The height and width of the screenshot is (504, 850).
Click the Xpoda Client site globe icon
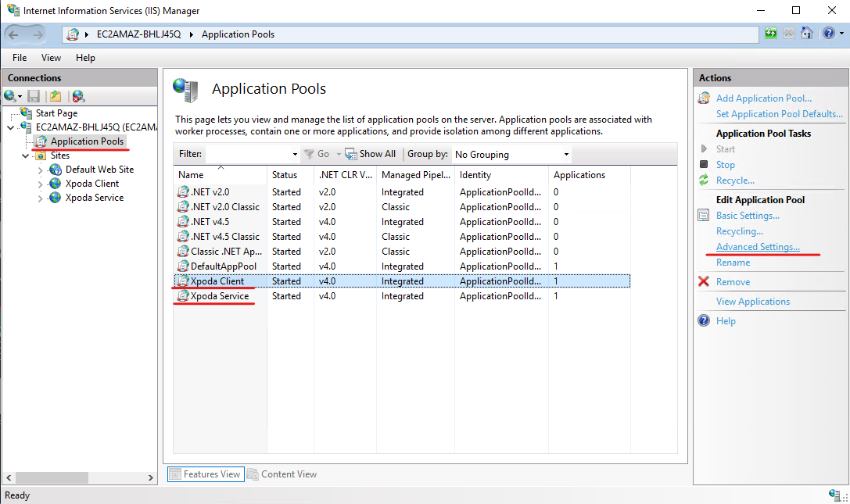point(56,184)
